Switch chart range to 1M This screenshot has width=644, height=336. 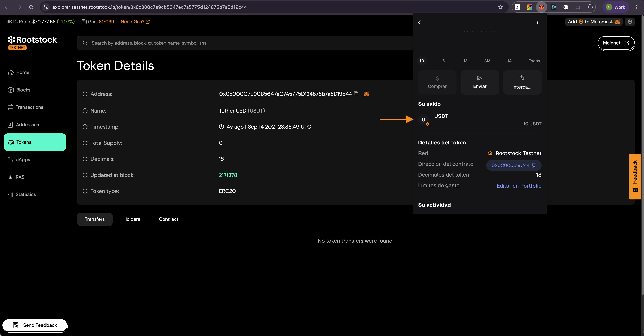tap(464, 61)
